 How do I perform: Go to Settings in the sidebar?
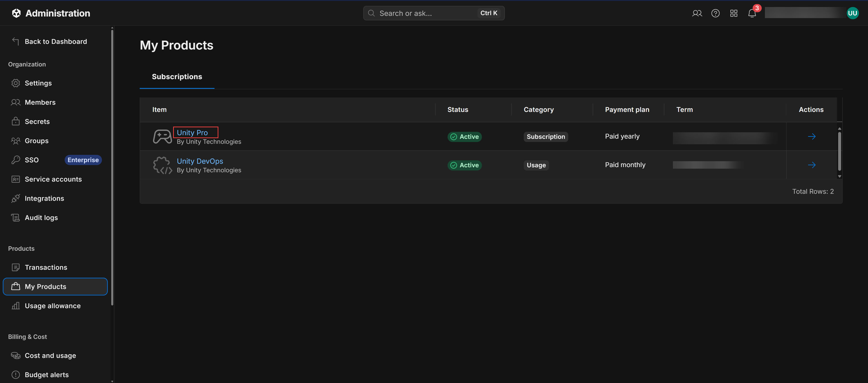pos(55,83)
